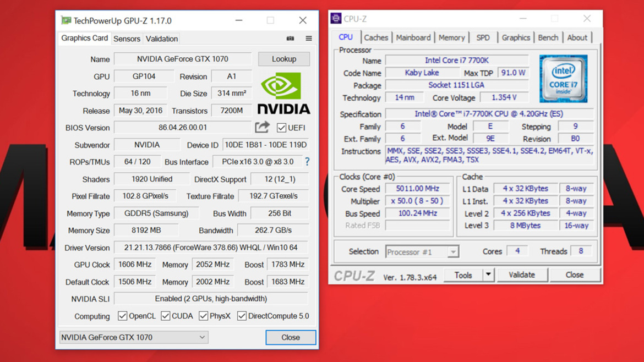Viewport: 644px width, 362px height.
Task: Click the Memory clock value 2002 MHz
Action: point(212,282)
